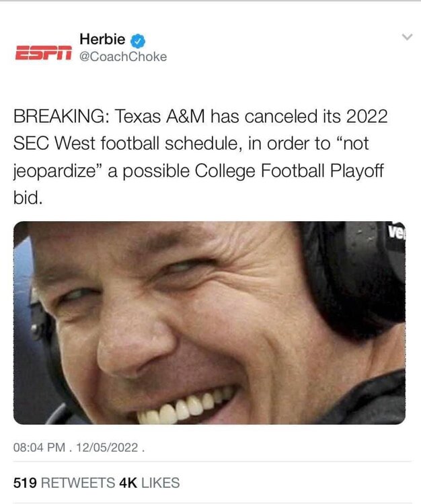The image size is (421, 504).
Task: Open the smiling coach photo
Action: click(x=209, y=323)
